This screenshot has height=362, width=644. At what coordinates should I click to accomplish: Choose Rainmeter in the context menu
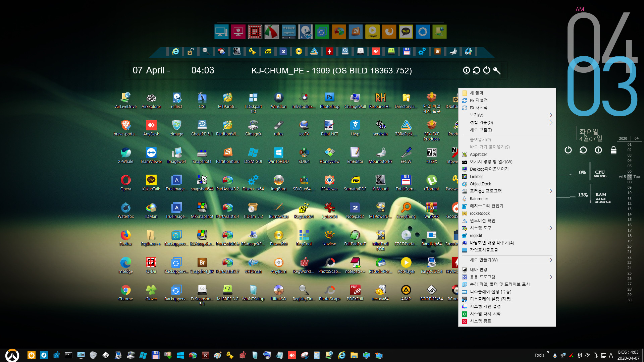click(x=507, y=198)
